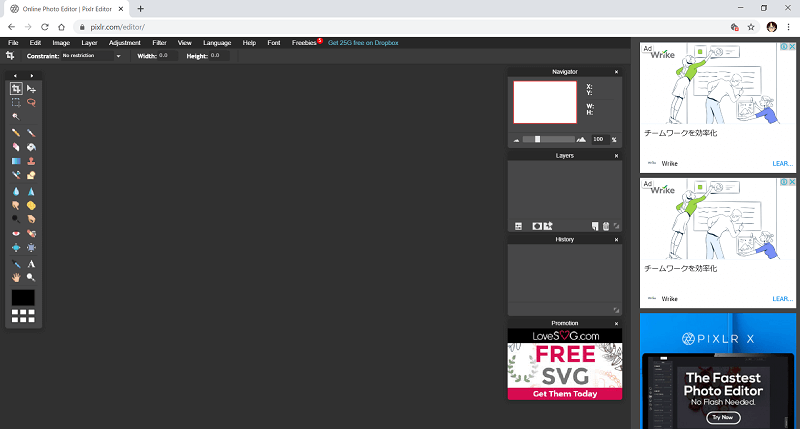Select the Gradient tool
800x429 pixels.
[x=16, y=161]
